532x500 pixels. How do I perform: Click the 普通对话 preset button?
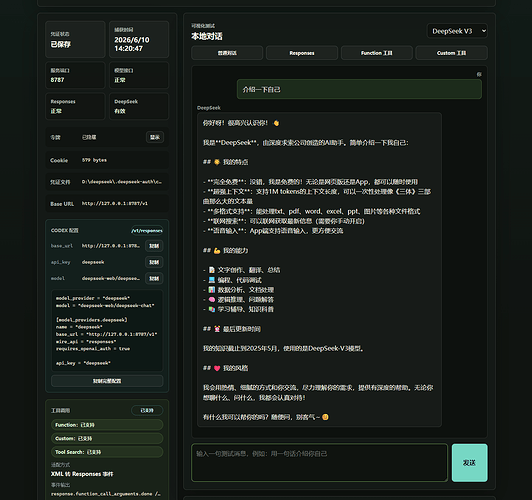click(x=227, y=53)
